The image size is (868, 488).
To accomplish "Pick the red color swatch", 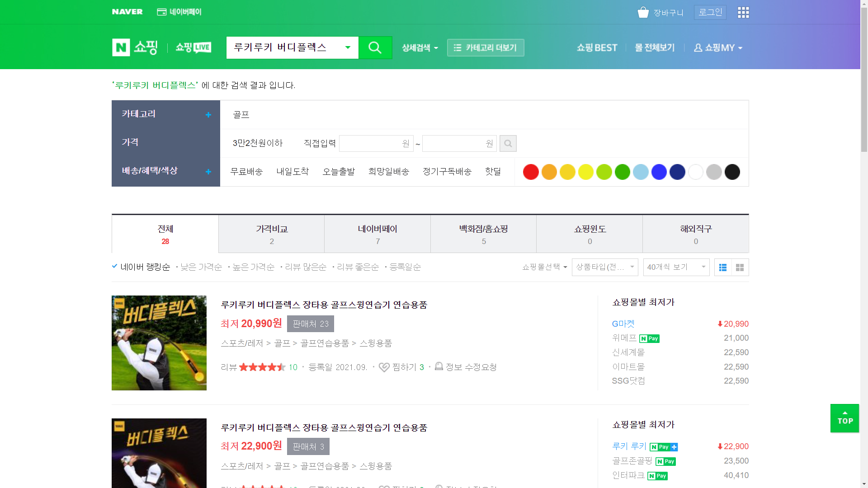I will (531, 172).
